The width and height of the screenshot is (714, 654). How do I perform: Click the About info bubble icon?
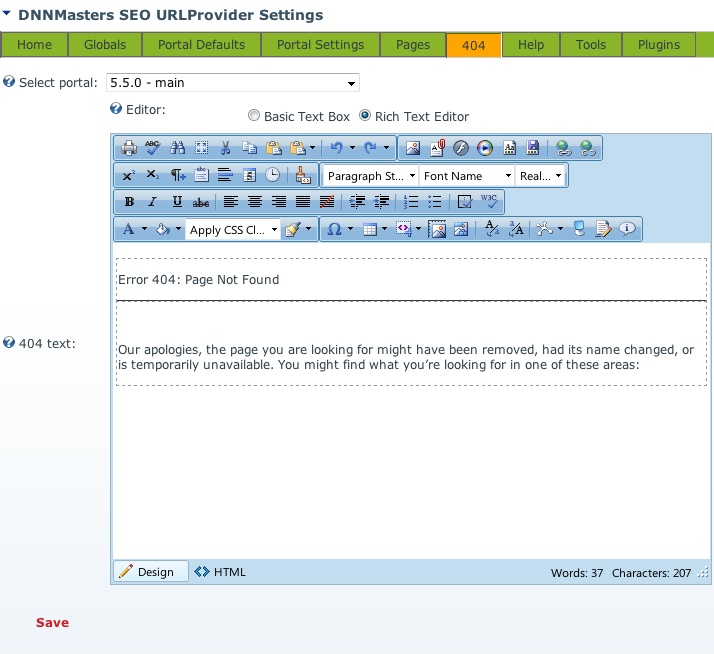(627, 229)
